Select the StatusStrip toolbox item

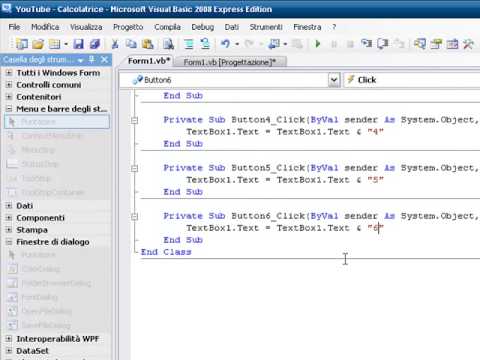57,164
